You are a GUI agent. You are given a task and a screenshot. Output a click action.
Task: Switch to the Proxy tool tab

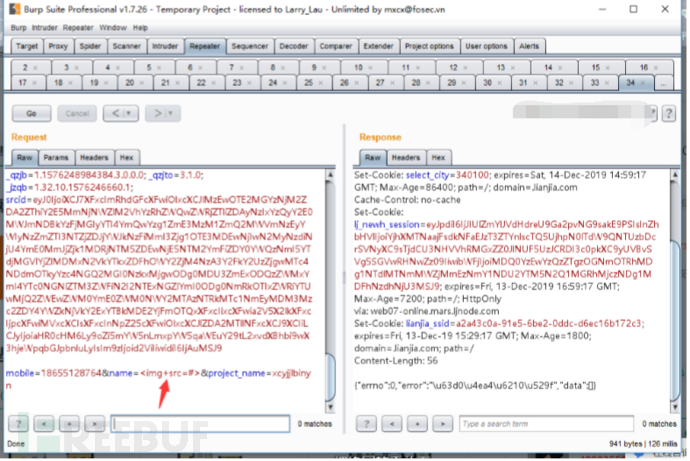pyautogui.click(x=58, y=46)
